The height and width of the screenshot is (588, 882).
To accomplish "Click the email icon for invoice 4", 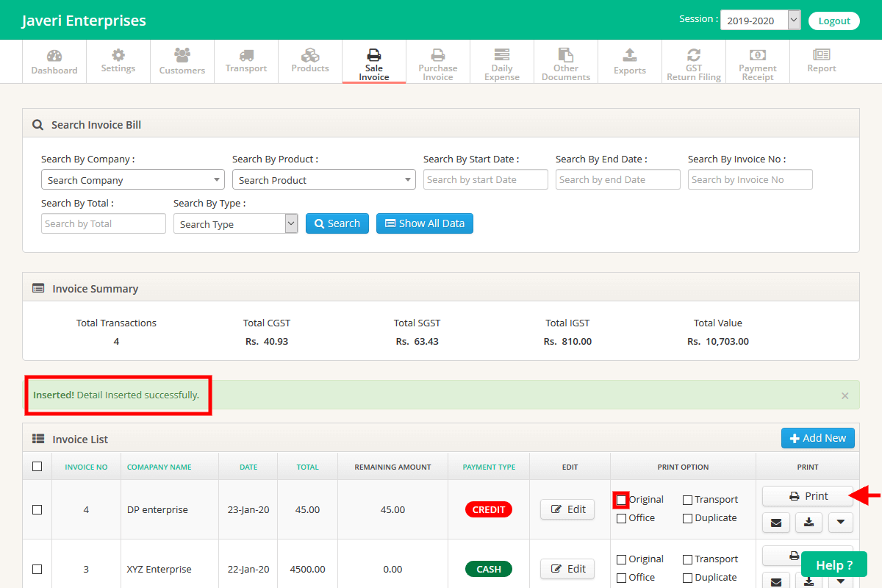I will click(x=776, y=523).
